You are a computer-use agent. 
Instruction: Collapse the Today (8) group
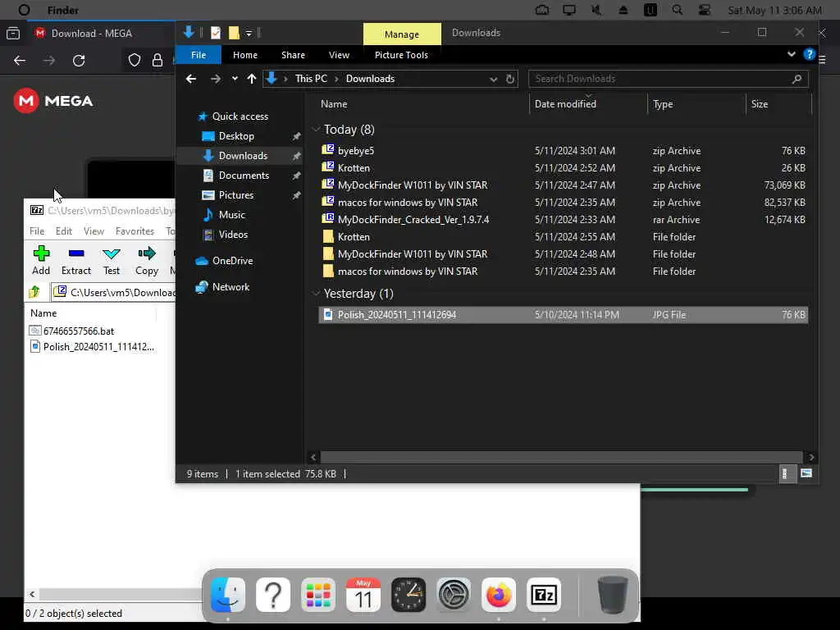pyautogui.click(x=316, y=129)
